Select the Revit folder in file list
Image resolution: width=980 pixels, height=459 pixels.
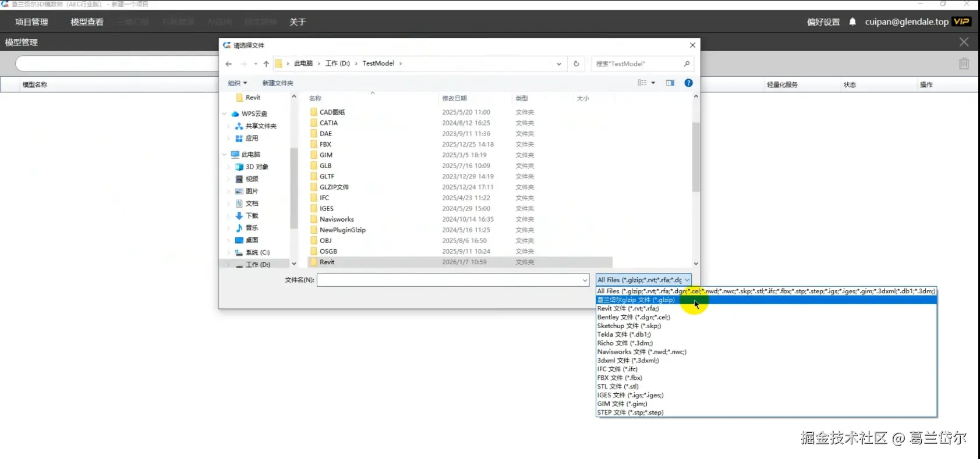click(327, 262)
